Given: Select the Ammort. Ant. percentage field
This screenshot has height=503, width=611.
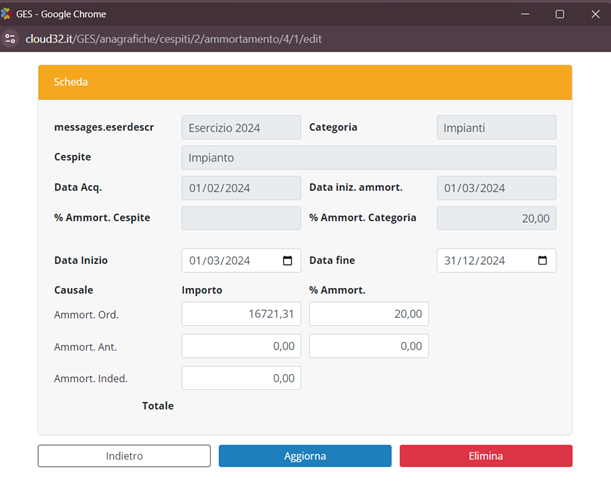Looking at the screenshot, I should [x=368, y=346].
